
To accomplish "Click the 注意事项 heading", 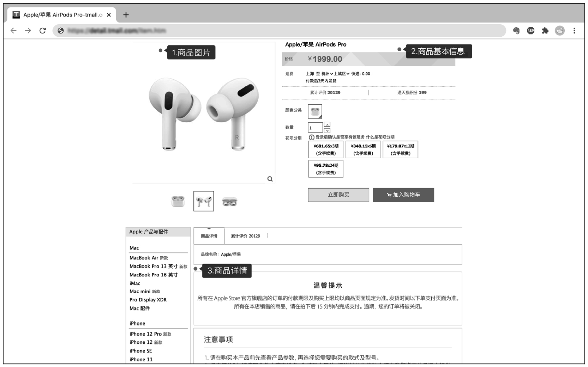I will (x=218, y=340).
